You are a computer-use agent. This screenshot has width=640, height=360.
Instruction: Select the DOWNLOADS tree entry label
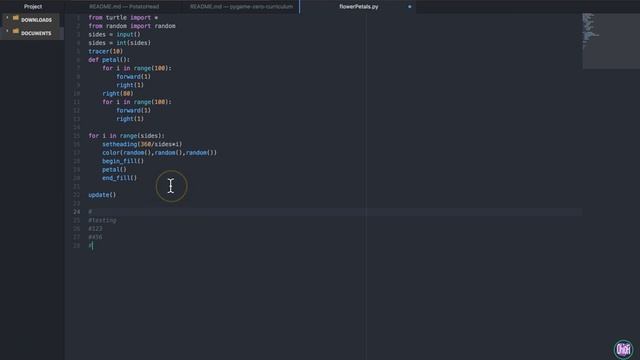(x=36, y=20)
